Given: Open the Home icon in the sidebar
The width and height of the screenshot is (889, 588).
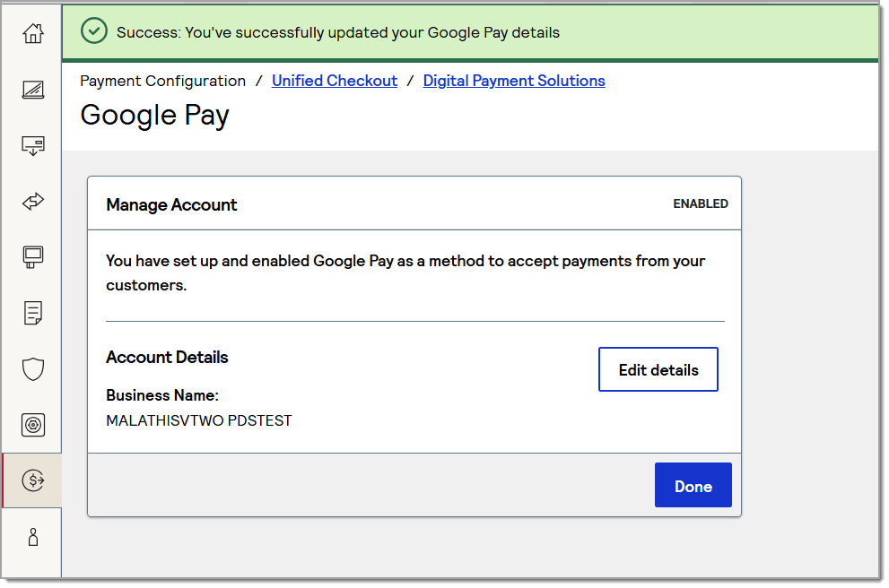Looking at the screenshot, I should (x=33, y=33).
